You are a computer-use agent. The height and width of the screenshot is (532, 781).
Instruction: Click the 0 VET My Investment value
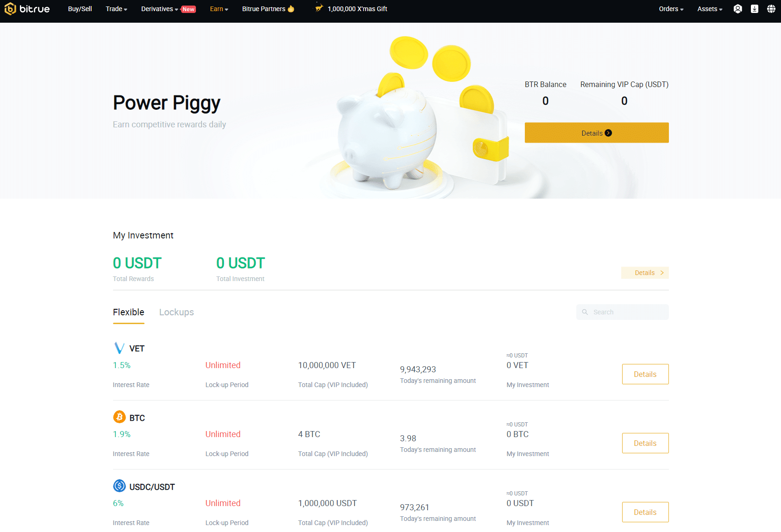pyautogui.click(x=517, y=365)
